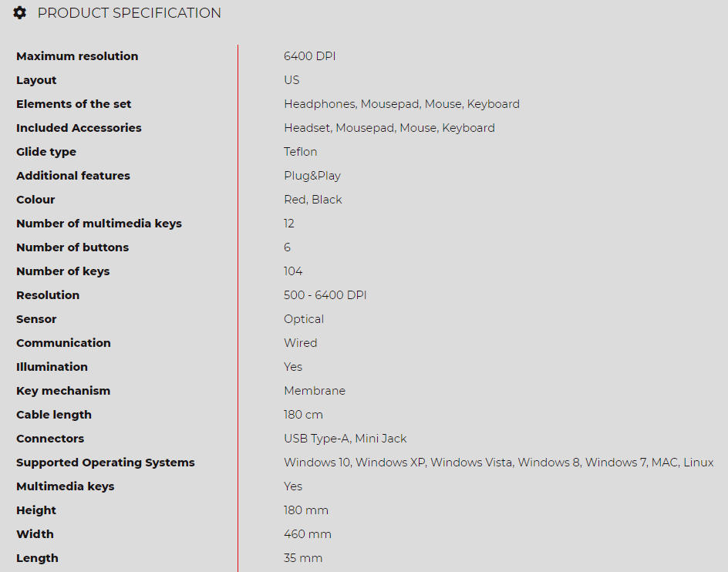
Task: Click the Supported Operating Systems label
Action: (106, 463)
